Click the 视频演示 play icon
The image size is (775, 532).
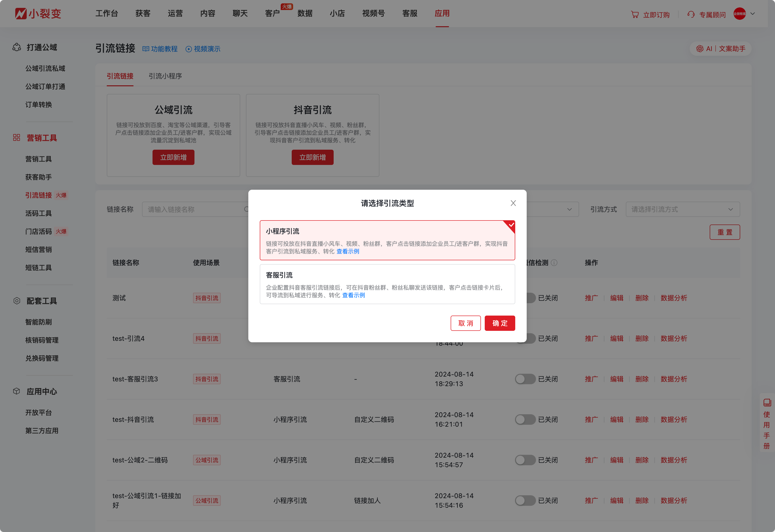coord(189,49)
